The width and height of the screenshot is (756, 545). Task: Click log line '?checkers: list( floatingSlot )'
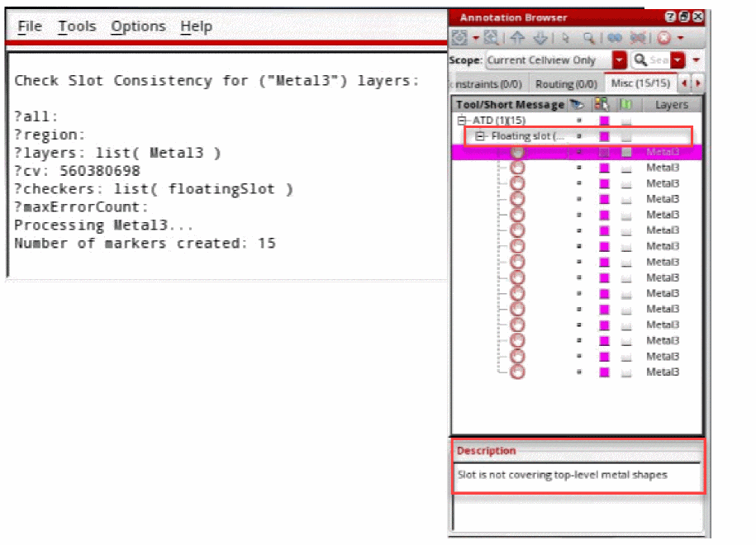click(x=154, y=189)
